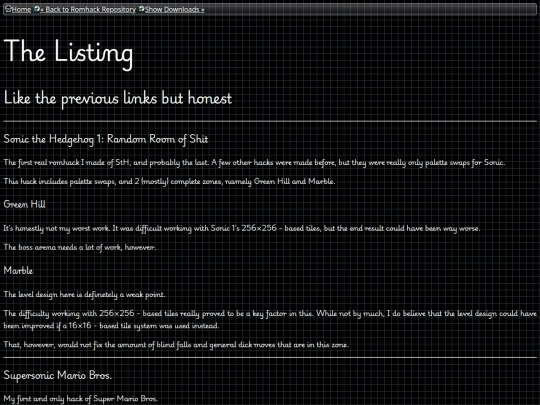Click the icon before Back to Romhack Repository
This screenshot has width=540, height=405.
37,9
